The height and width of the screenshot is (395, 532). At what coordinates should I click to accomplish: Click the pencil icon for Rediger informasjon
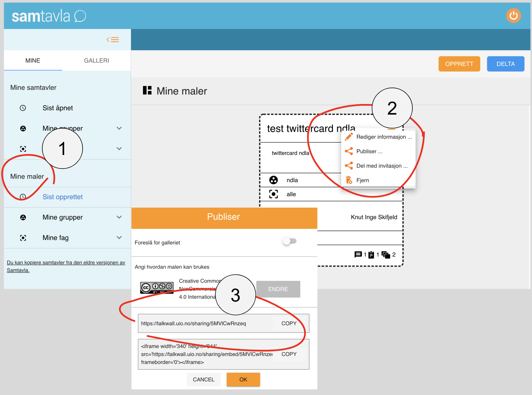349,137
